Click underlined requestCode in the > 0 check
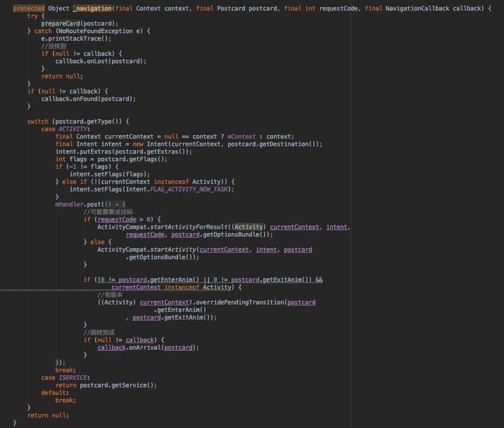The image size is (504, 428). (x=117, y=220)
